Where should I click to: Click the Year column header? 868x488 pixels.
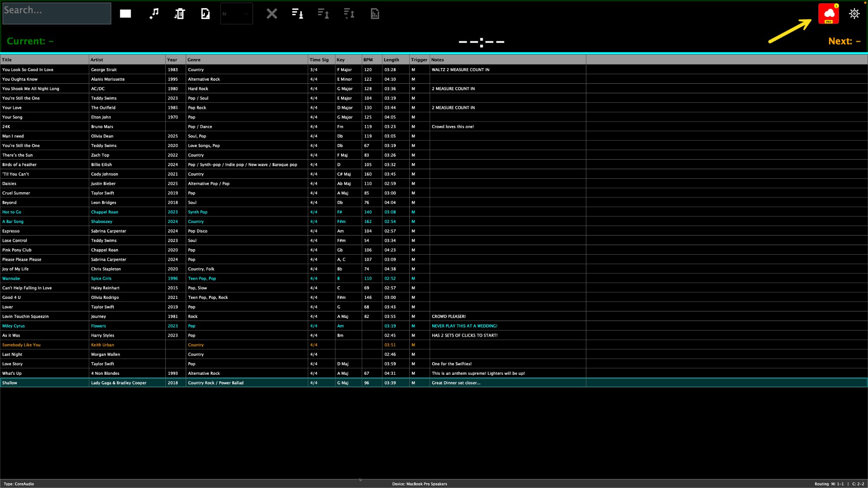[x=174, y=59]
